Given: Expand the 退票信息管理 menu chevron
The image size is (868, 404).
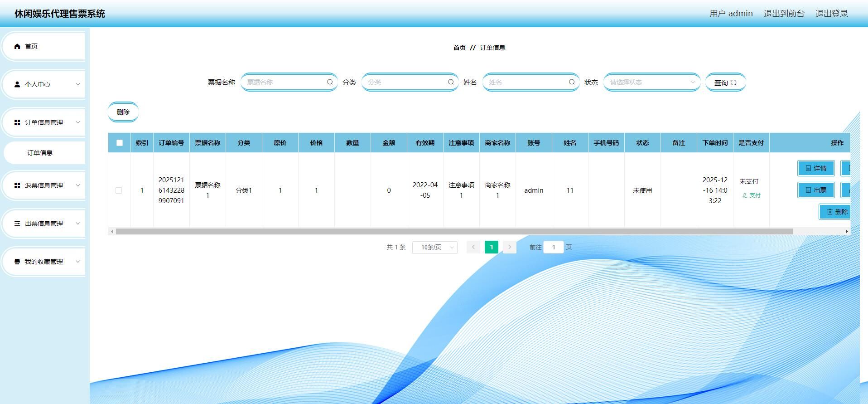Looking at the screenshot, I should [77, 185].
